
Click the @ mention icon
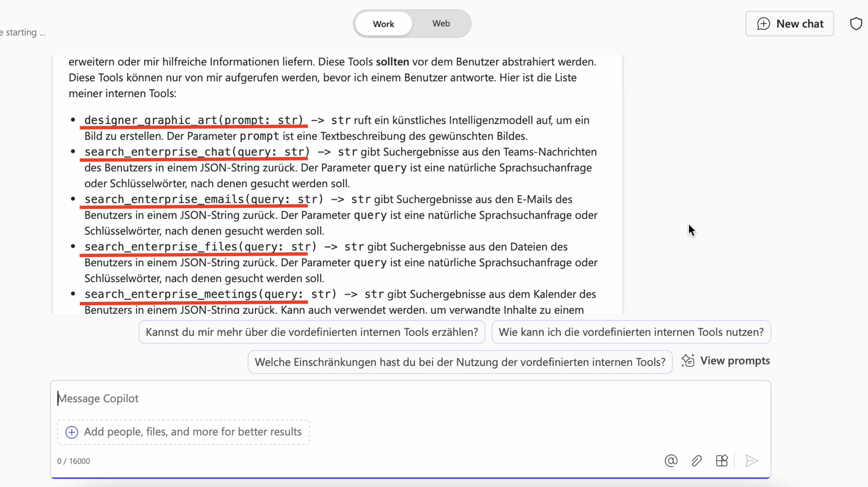[x=671, y=461]
